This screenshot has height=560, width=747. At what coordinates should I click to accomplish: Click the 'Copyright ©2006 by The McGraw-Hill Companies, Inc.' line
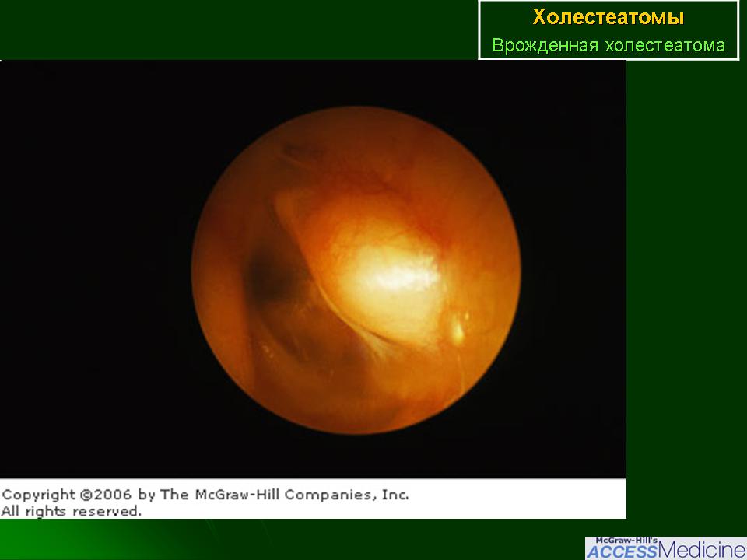205,495
